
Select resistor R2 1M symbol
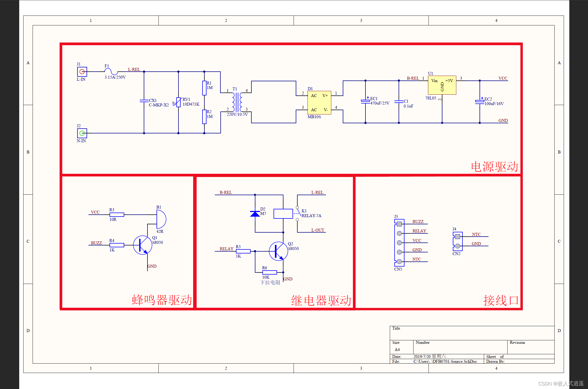204,117
